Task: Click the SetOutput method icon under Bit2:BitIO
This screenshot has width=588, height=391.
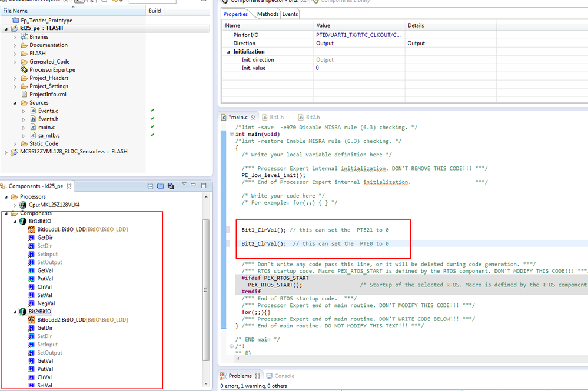Action: pyautogui.click(x=32, y=353)
